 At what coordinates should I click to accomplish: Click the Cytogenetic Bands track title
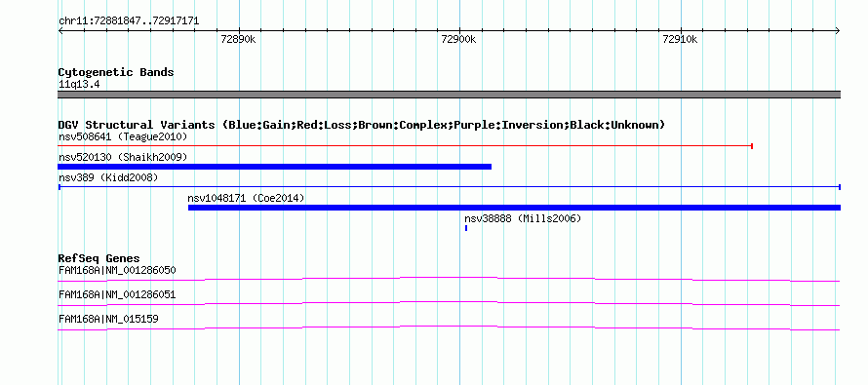coord(116,72)
